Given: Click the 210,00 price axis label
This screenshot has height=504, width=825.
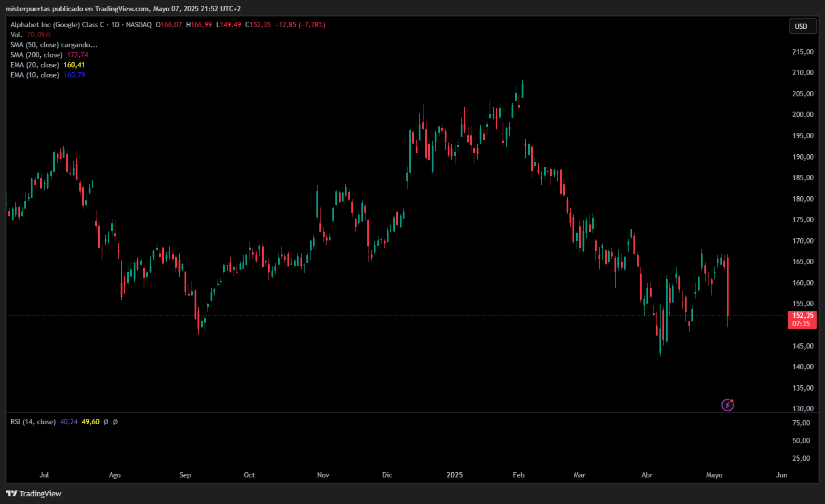Looking at the screenshot, I should point(803,73).
